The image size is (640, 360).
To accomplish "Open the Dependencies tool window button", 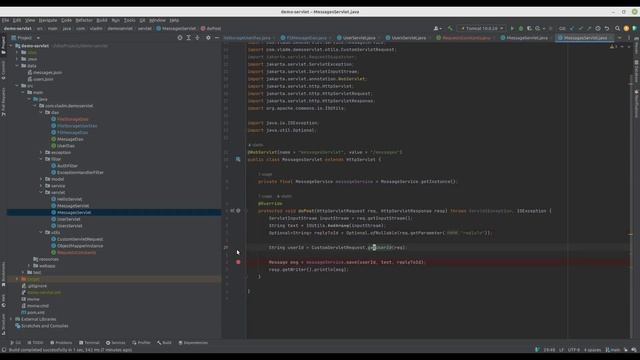I will tap(193, 342).
